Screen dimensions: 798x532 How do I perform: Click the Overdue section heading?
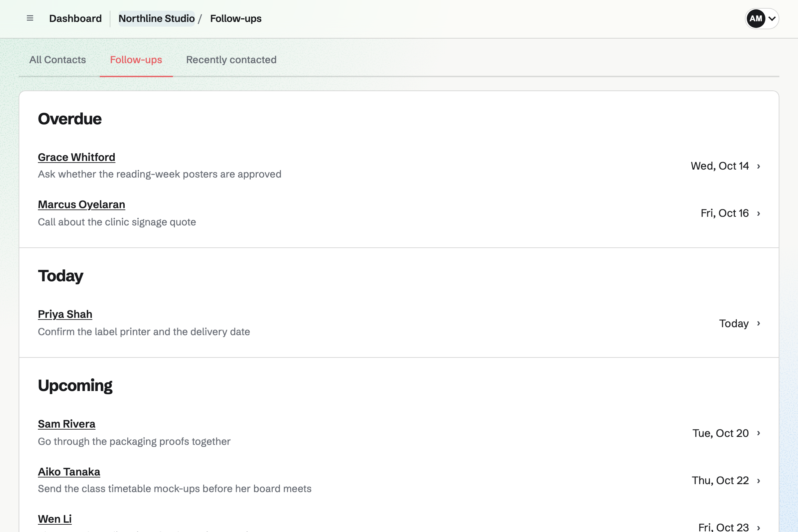click(69, 119)
